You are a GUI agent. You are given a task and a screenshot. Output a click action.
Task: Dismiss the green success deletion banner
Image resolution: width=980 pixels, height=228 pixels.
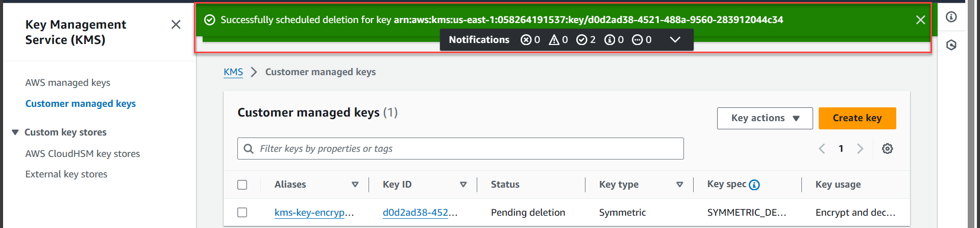(920, 20)
